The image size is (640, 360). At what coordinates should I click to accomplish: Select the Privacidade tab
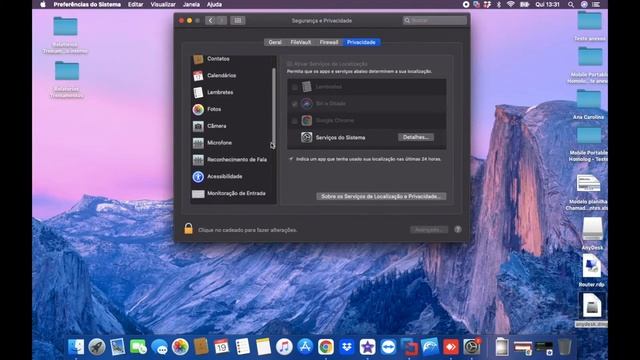(361, 42)
